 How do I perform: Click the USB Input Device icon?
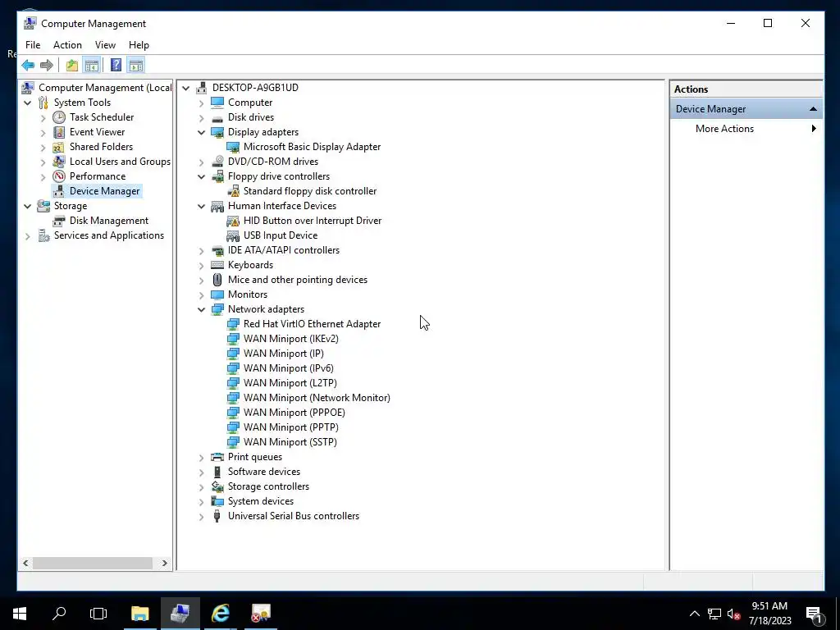point(233,235)
